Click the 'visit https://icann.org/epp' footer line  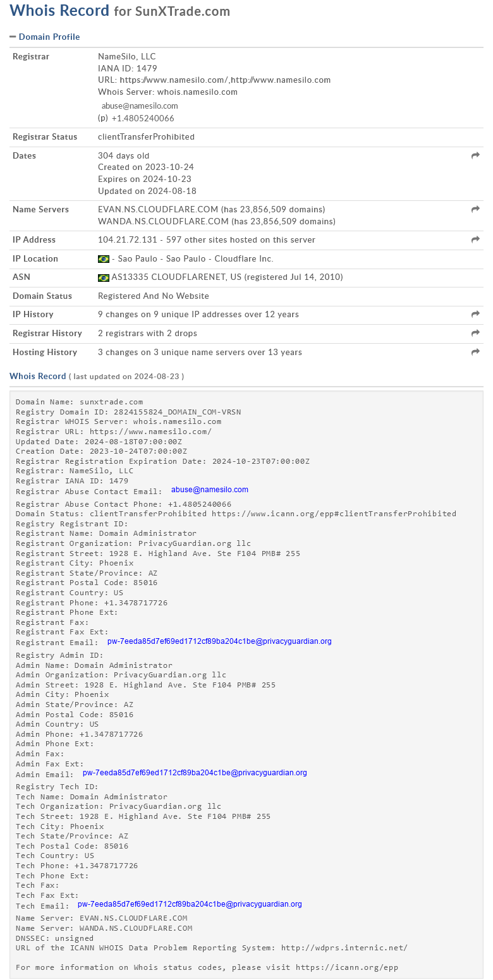[207, 967]
